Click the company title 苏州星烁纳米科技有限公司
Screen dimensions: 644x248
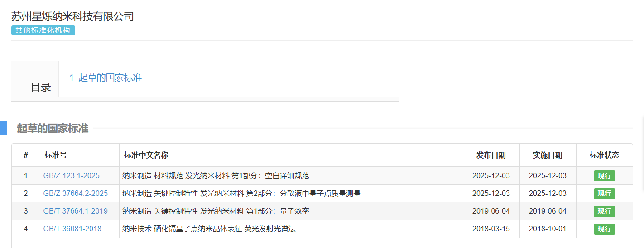72,16
